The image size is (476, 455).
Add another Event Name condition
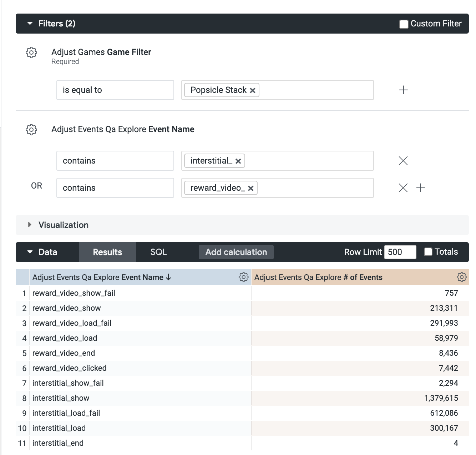(421, 188)
